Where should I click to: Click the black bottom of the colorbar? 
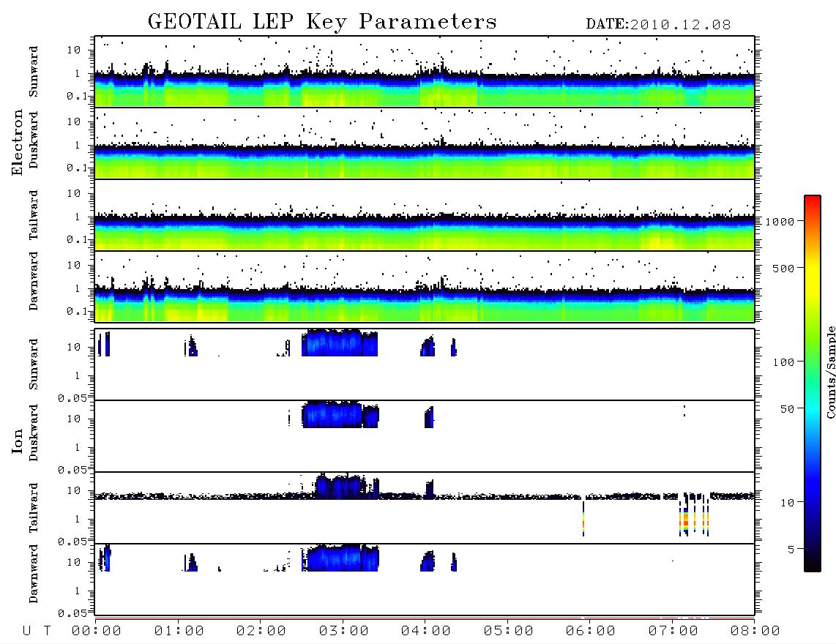[813, 565]
